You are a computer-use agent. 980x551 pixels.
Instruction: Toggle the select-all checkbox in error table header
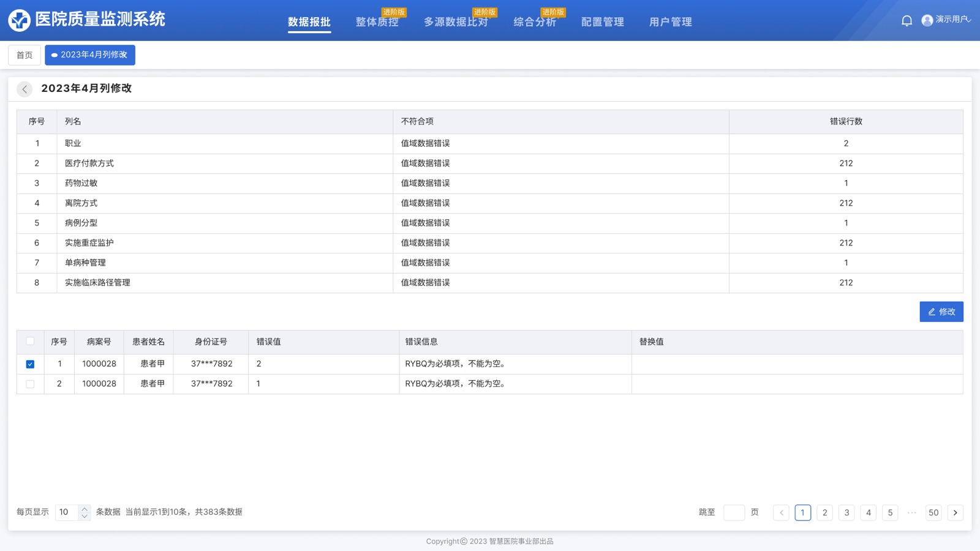30,342
